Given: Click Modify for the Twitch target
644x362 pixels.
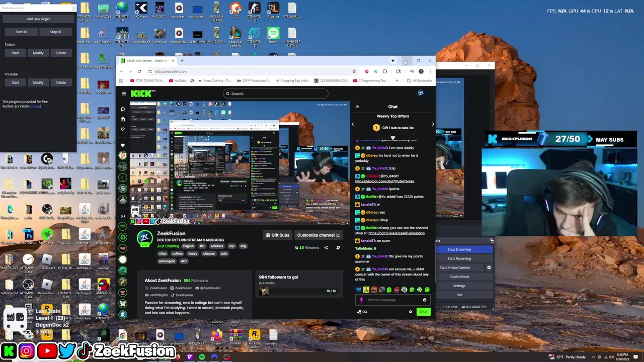Looking at the screenshot, I should click(x=38, y=53).
